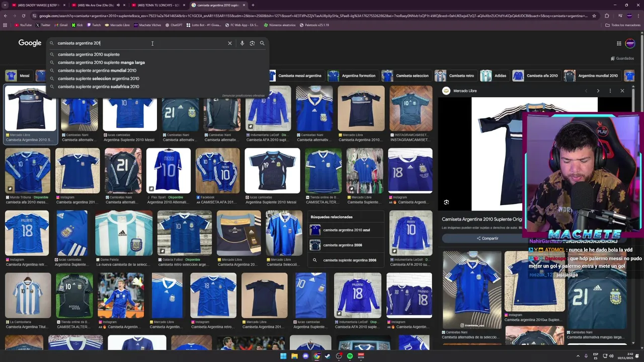Filter by Adidas chip
This screenshot has height=362, width=644.
coord(494,75)
